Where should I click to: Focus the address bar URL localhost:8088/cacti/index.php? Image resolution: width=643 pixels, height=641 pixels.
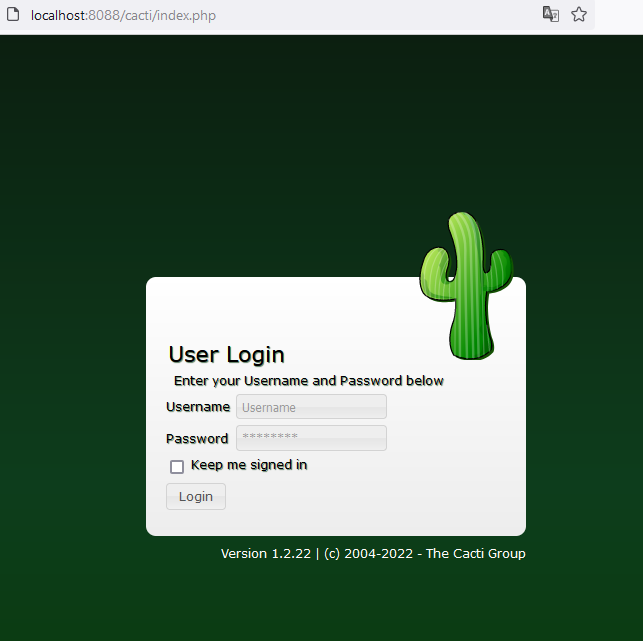coord(123,15)
